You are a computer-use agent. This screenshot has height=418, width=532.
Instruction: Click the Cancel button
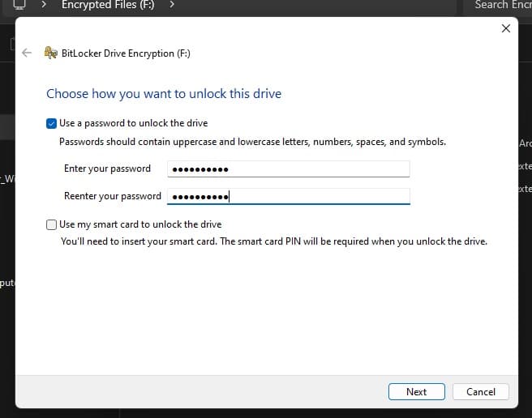(481, 391)
